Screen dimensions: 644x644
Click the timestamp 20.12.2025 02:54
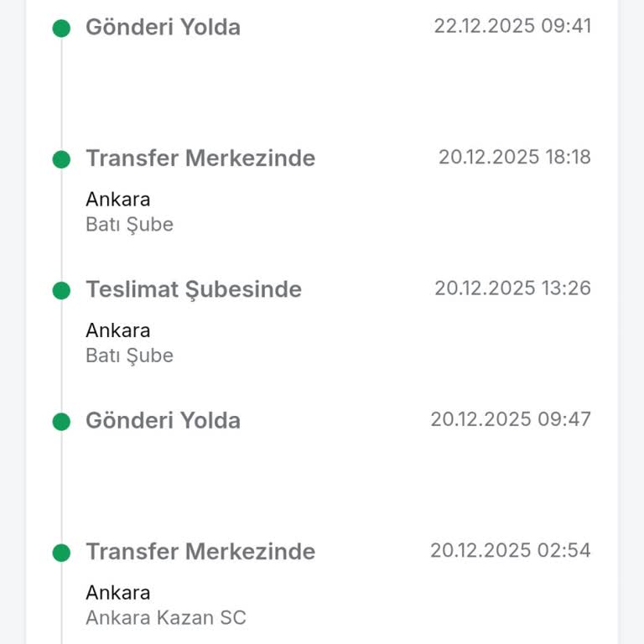pos(511,550)
